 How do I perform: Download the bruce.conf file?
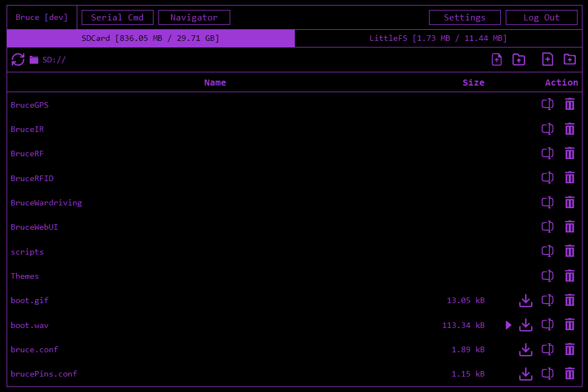(x=526, y=349)
